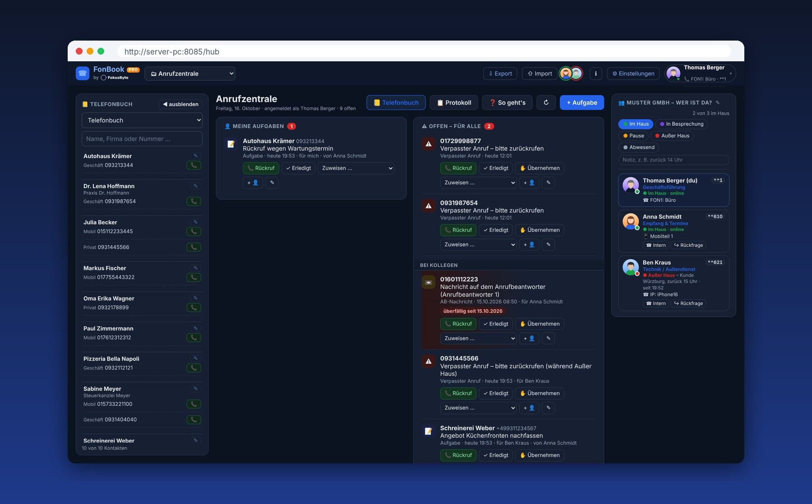This screenshot has width=812, height=504.
Task: Edit the Autohaus Krämer task pencil icon
Action: pyautogui.click(x=272, y=183)
